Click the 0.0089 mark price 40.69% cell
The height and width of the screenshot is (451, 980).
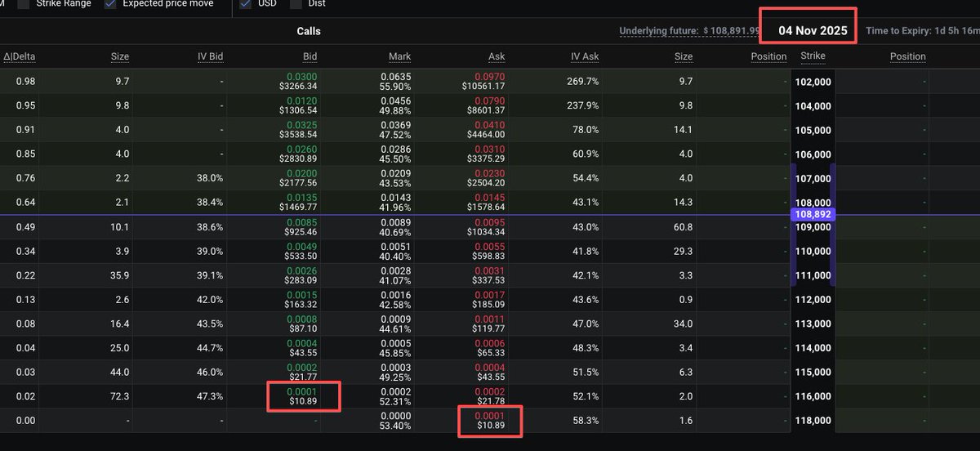pyautogui.click(x=396, y=226)
